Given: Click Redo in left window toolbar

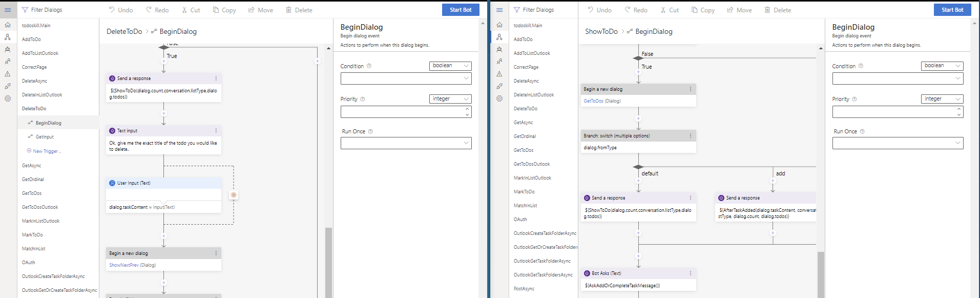Looking at the screenshot, I should (x=157, y=10).
